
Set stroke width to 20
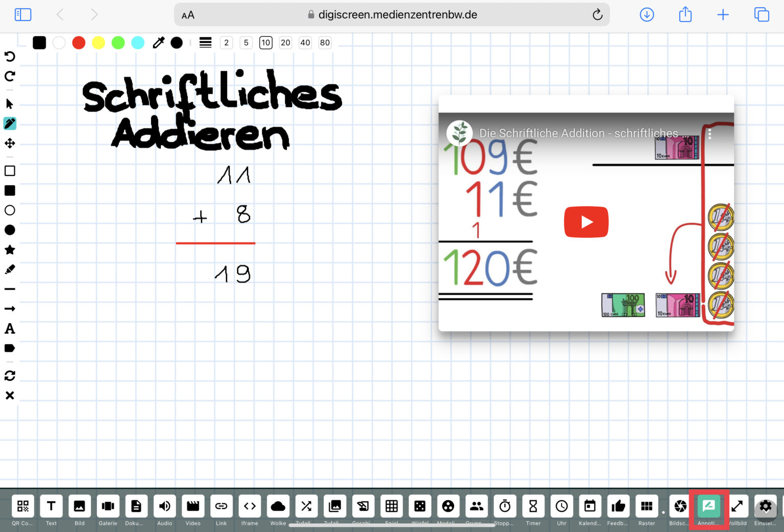(x=285, y=43)
